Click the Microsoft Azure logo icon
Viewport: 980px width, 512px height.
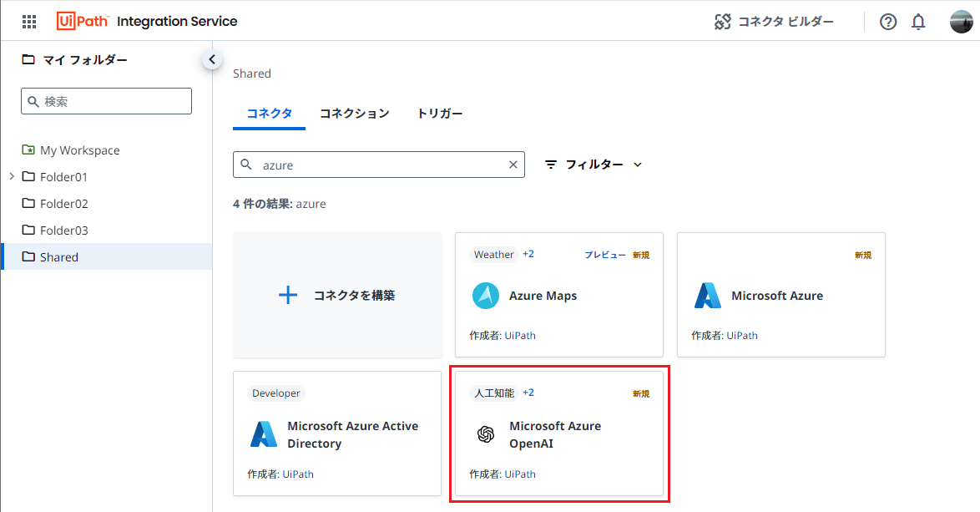(708, 296)
